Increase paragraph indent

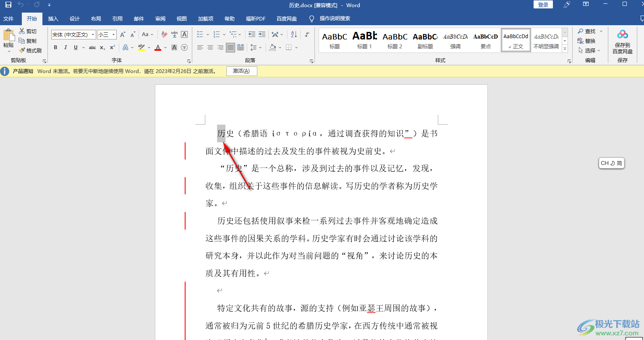coord(262,34)
